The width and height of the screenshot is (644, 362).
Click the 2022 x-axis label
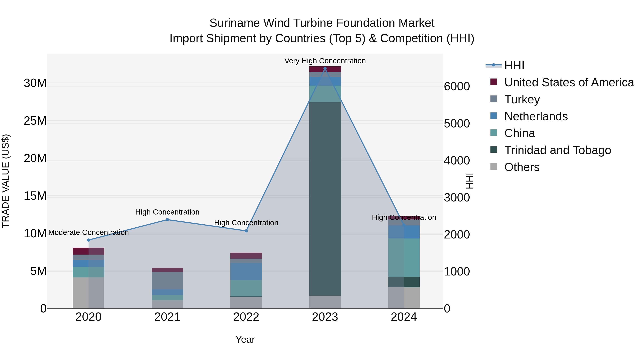(x=246, y=317)
